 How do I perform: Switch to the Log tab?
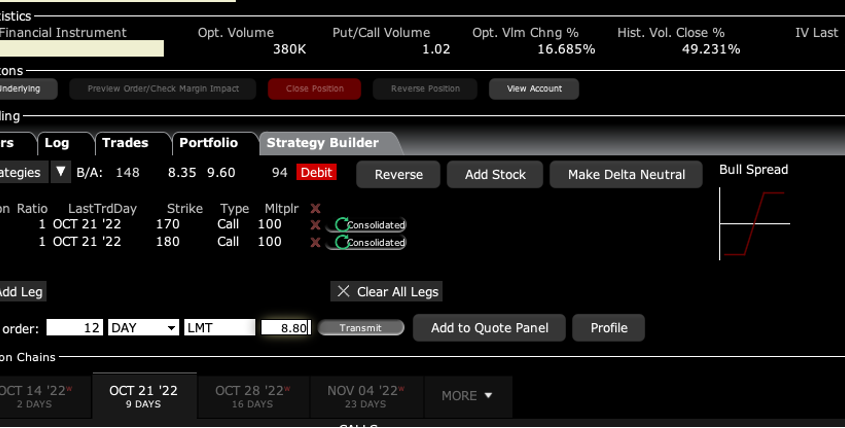[x=57, y=143]
